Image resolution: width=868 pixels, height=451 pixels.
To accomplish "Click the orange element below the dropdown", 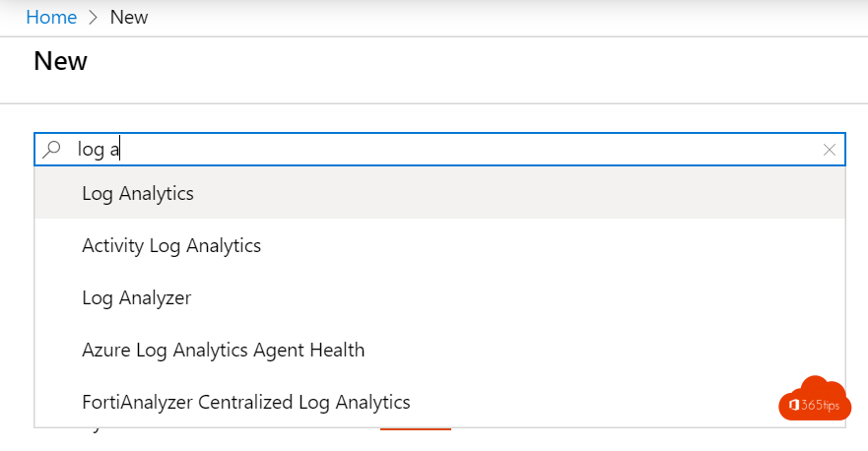I will (415, 430).
